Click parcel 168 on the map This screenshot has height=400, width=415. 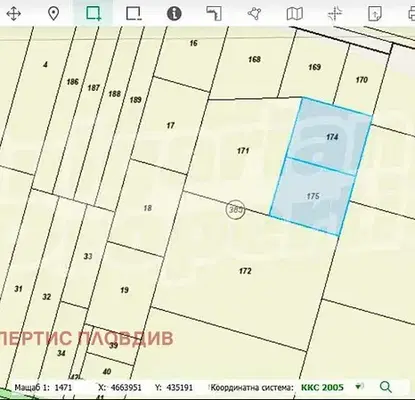(254, 59)
